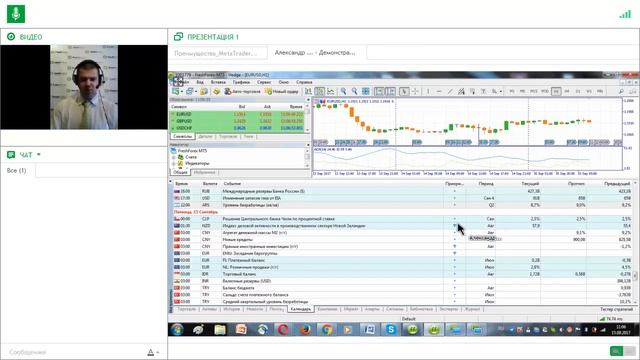This screenshot has height=360, width=640.
Task: Open the Profiles dropdown arrow
Action: (196, 92)
